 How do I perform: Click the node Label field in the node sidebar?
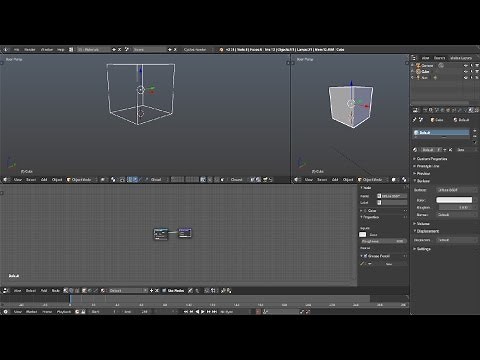point(392,202)
